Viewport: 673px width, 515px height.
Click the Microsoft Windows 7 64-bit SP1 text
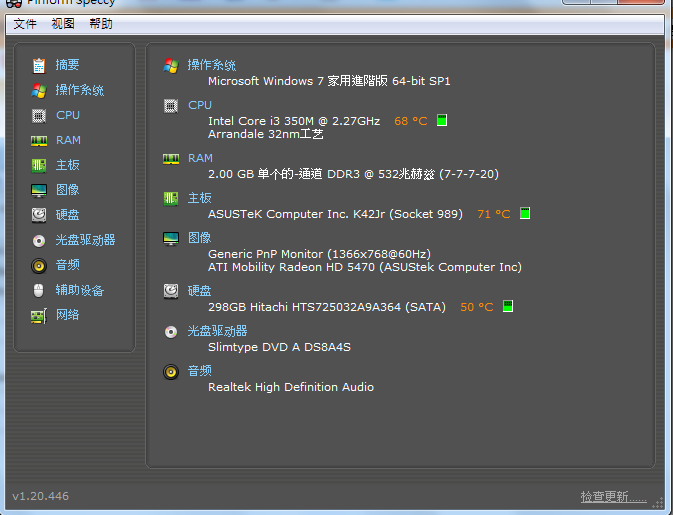click(329, 81)
